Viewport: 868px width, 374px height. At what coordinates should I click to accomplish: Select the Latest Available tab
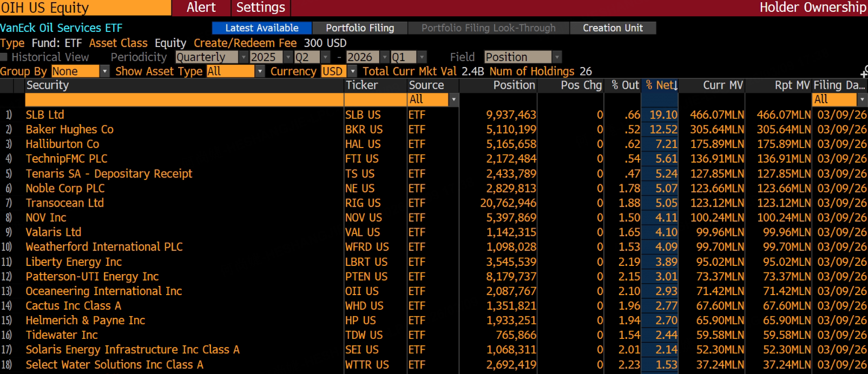(261, 28)
